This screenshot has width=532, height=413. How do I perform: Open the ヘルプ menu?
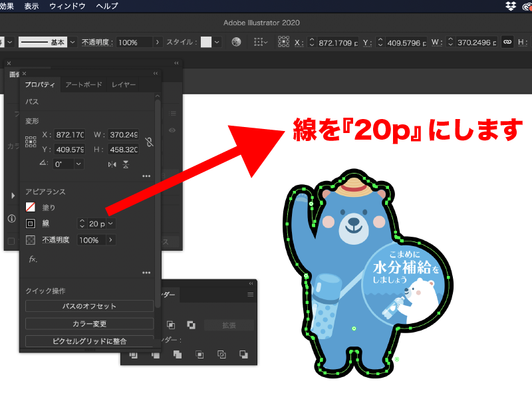pyautogui.click(x=107, y=6)
